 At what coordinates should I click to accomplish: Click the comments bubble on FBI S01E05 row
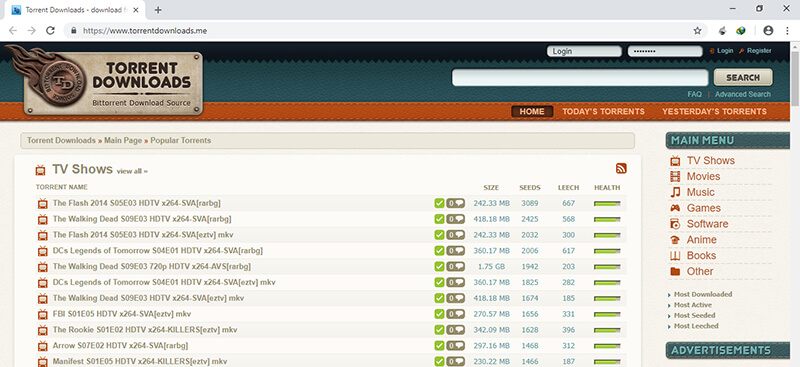(x=456, y=314)
